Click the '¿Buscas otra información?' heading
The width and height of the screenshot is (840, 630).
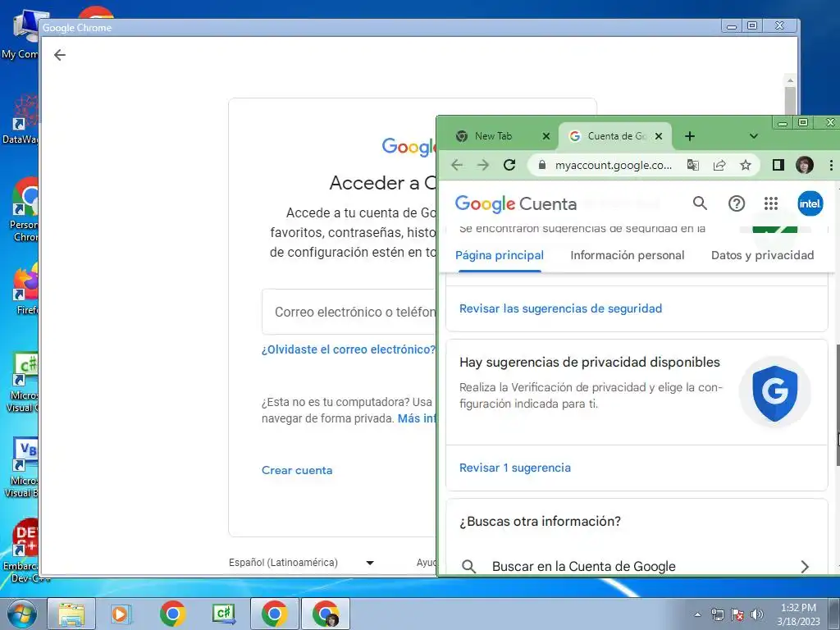[x=540, y=521]
